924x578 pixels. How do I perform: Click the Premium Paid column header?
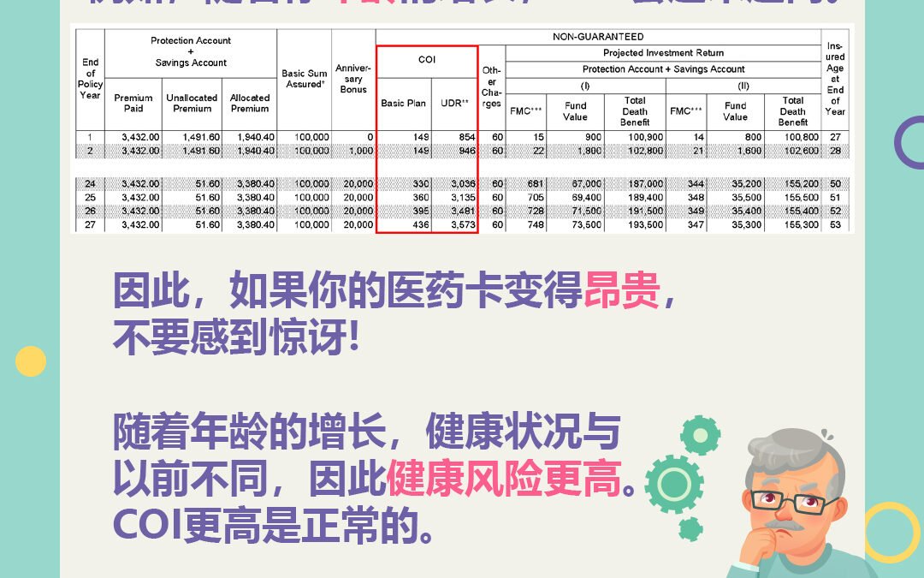pyautogui.click(x=133, y=103)
